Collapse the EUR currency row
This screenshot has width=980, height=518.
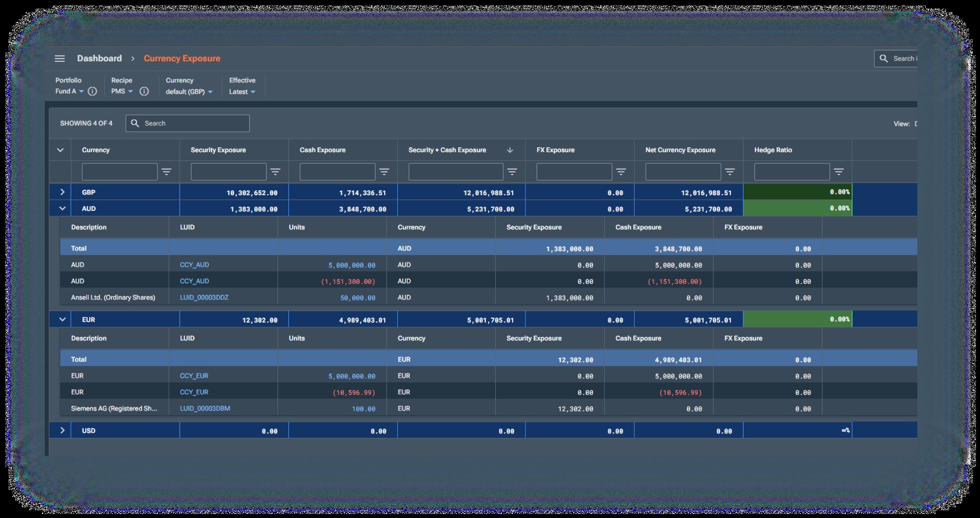point(62,320)
